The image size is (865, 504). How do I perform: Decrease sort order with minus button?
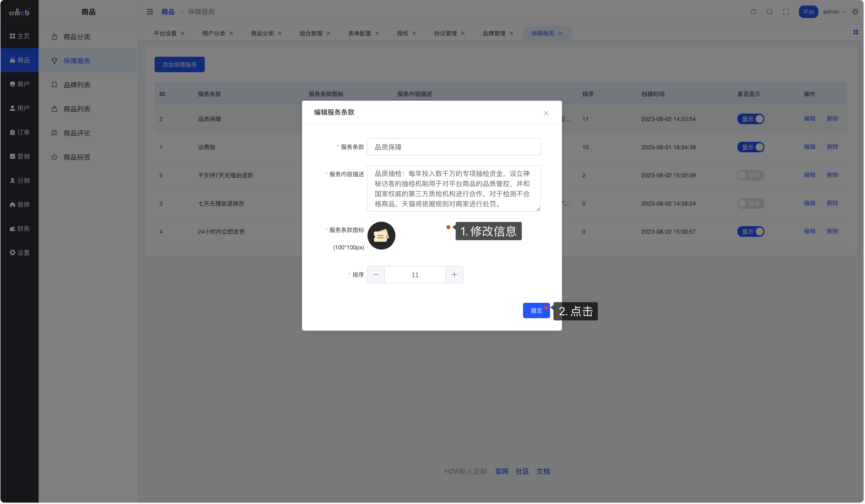[x=376, y=274]
